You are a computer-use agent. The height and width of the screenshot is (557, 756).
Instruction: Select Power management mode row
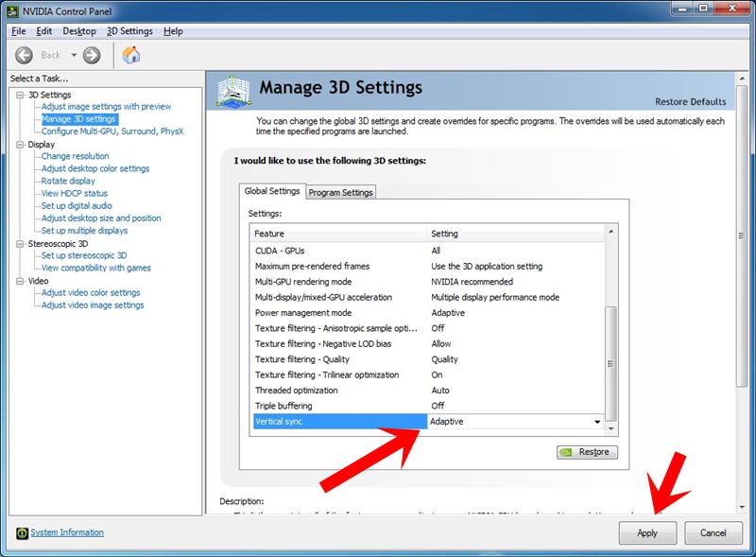428,313
